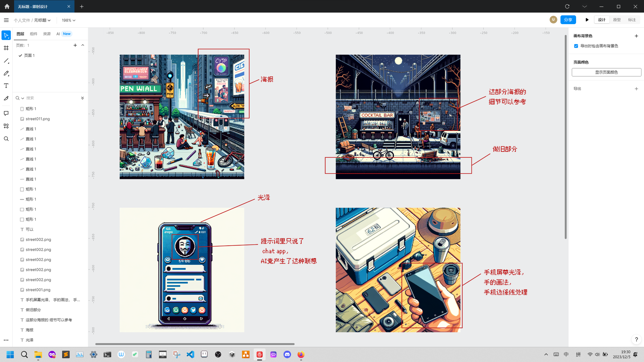Switch to the 组件 tab

pyautogui.click(x=33, y=34)
